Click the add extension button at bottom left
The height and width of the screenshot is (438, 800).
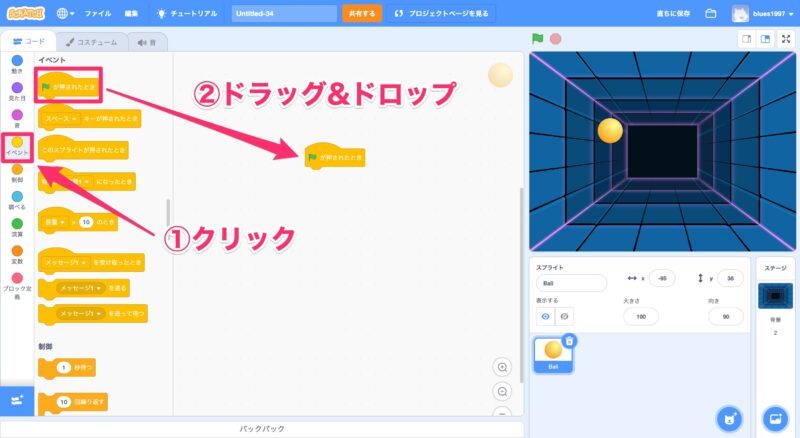17,400
